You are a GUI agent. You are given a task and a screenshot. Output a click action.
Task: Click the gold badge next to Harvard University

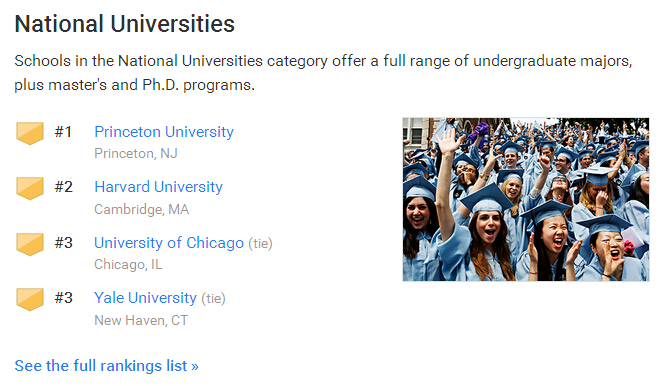click(30, 188)
